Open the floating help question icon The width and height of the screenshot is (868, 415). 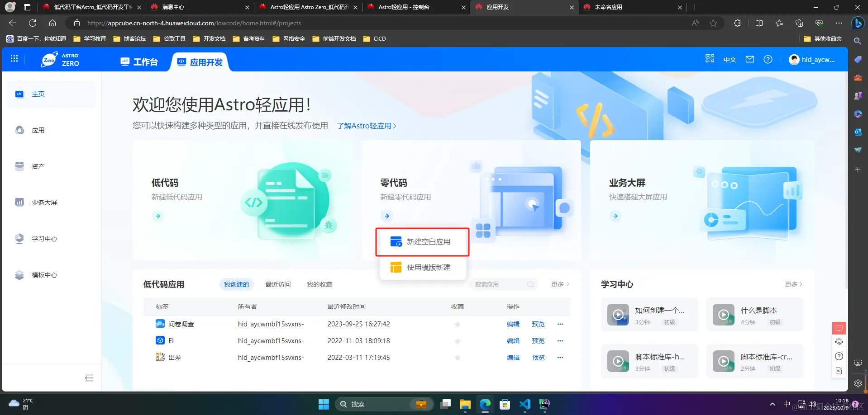coord(839,356)
